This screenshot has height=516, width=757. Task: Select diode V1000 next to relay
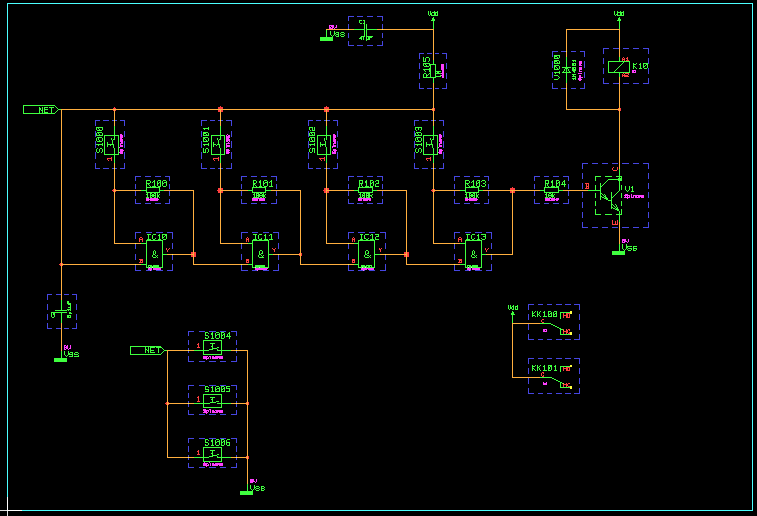pos(567,70)
